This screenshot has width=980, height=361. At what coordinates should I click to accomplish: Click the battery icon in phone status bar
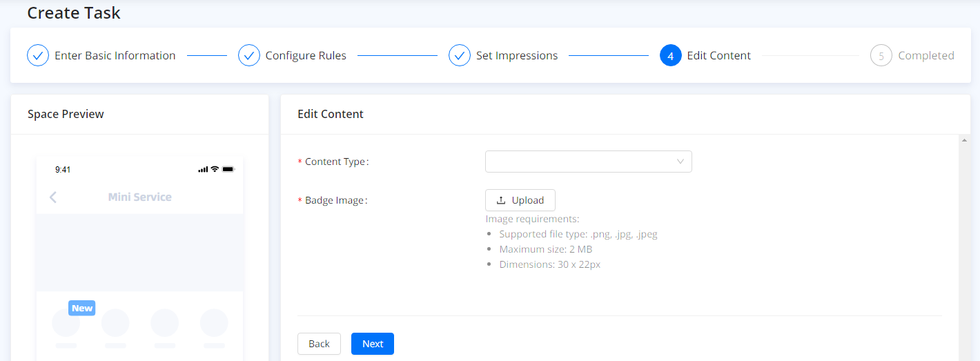228,169
